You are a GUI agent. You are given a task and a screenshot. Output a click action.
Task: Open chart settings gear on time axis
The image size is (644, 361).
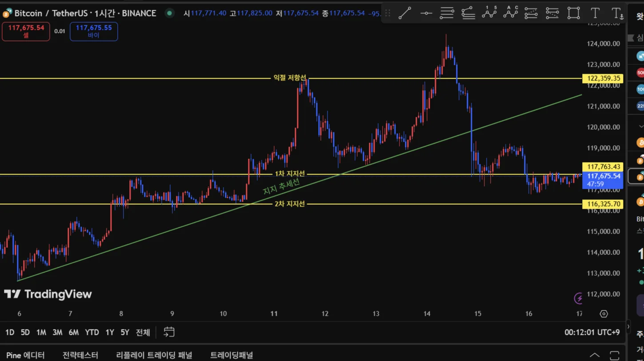pyautogui.click(x=604, y=314)
